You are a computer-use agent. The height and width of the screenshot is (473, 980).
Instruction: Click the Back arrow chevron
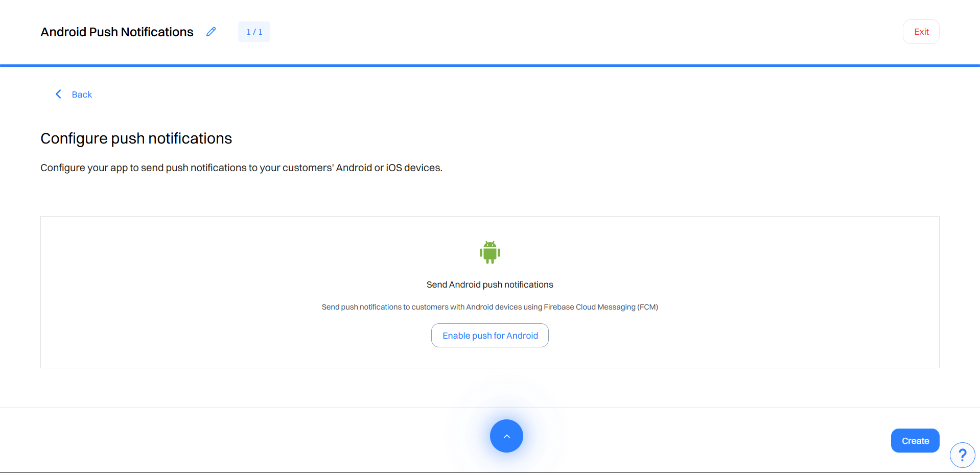tap(58, 94)
